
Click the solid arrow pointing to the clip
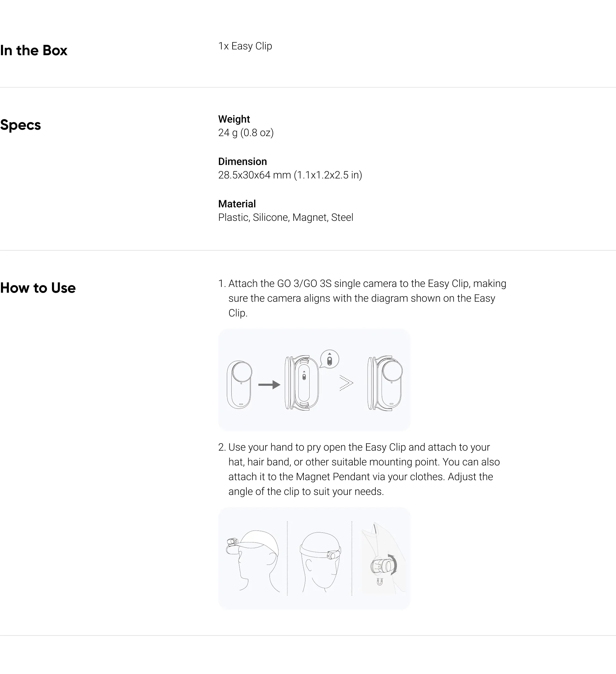269,385
